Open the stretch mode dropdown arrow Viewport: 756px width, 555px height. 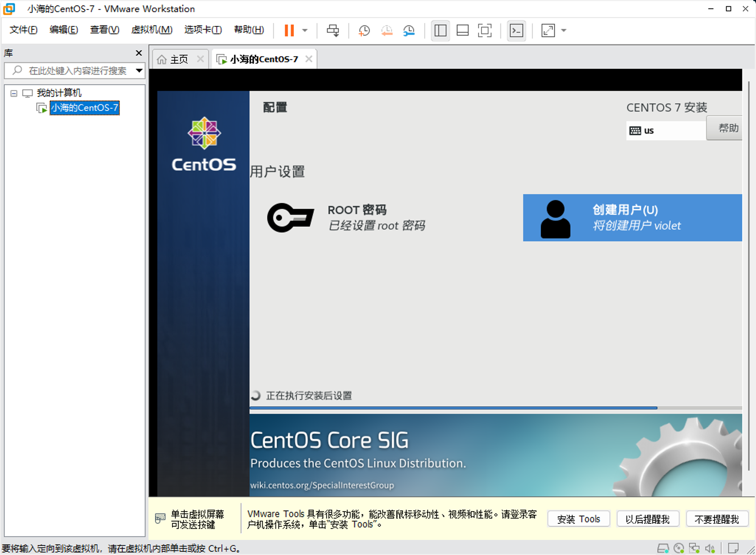564,31
